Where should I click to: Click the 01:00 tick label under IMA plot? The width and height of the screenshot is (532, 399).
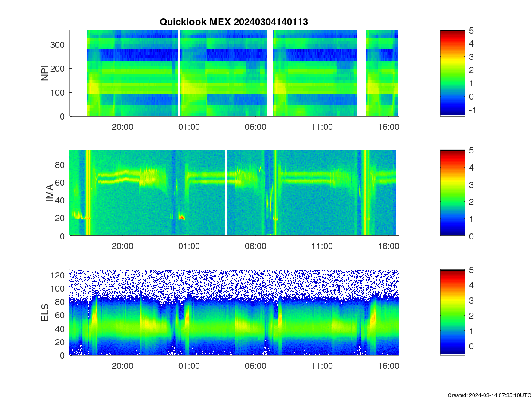[x=189, y=246]
